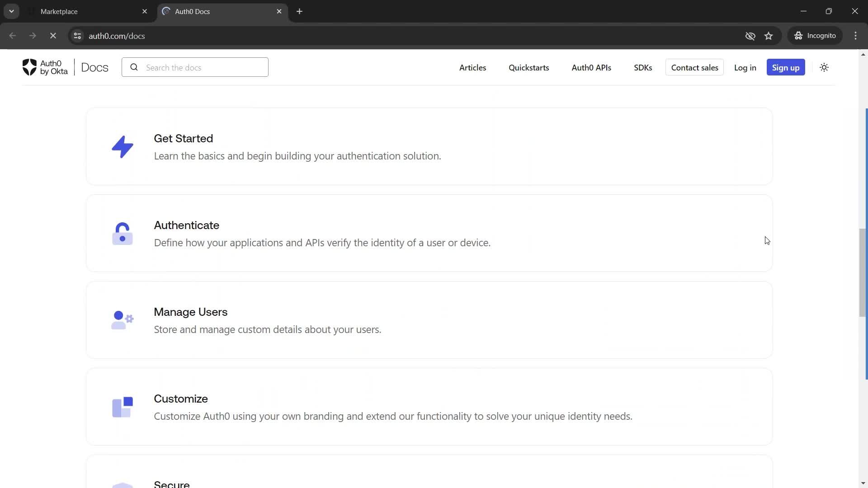Screen dimensions: 868x488
Task: Minimize the browser window
Action: pos(803,11)
